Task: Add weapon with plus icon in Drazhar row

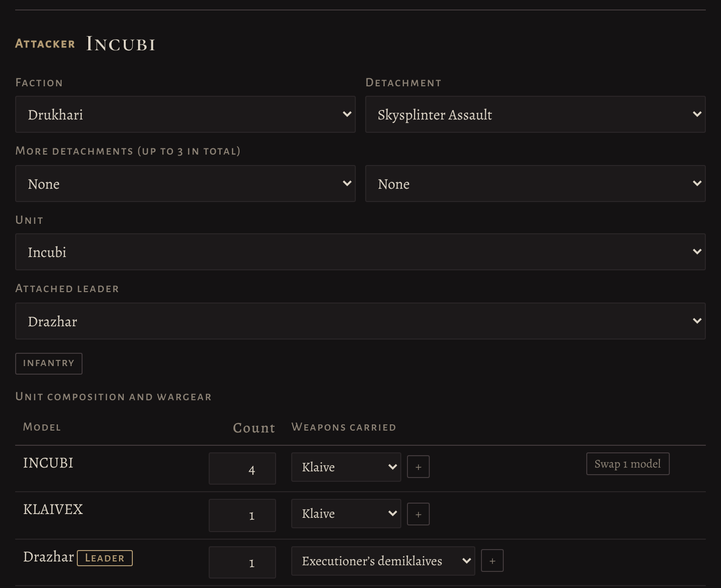Action: point(492,561)
